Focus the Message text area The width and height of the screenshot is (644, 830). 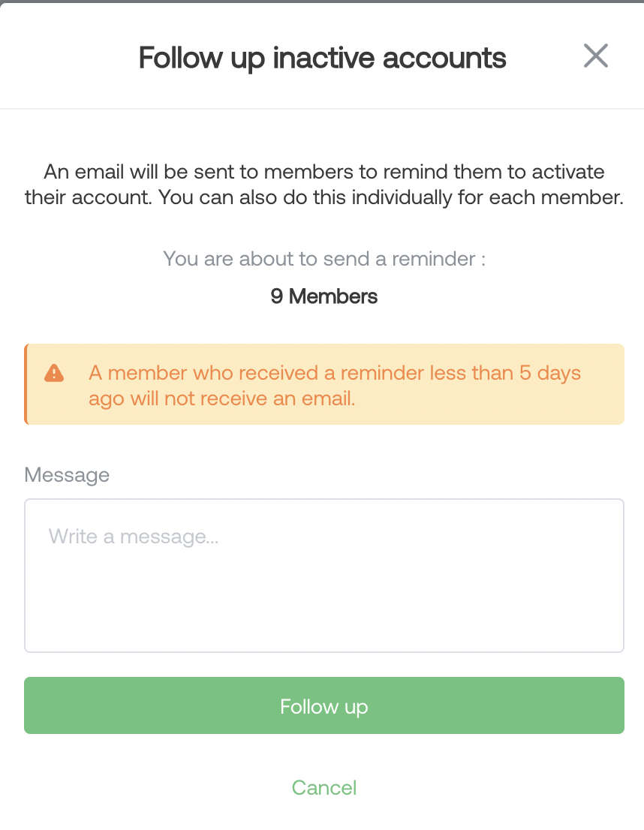pos(324,576)
